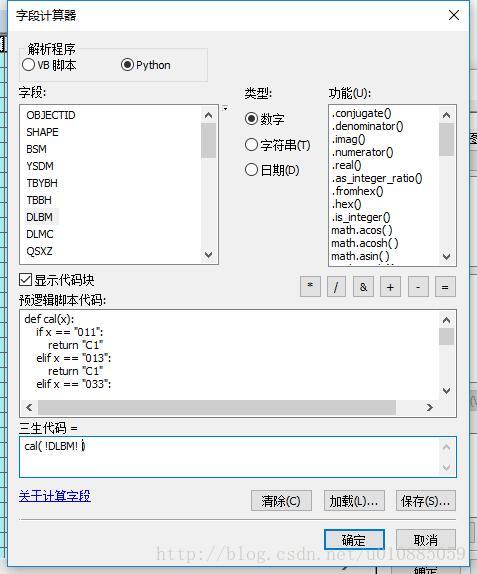
Task: Click code block horizontal scroll left arrow
Action: (x=29, y=407)
